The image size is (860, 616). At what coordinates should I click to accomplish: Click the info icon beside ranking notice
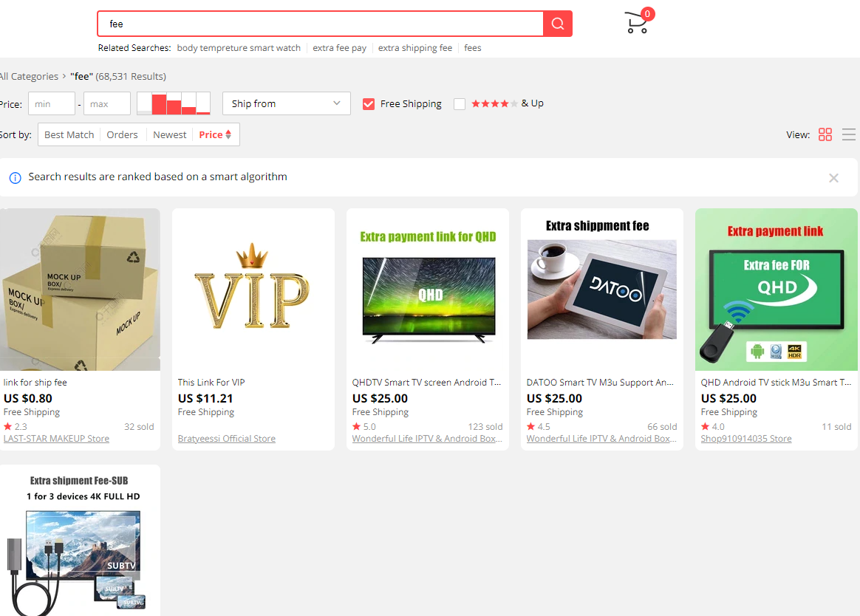pos(16,178)
